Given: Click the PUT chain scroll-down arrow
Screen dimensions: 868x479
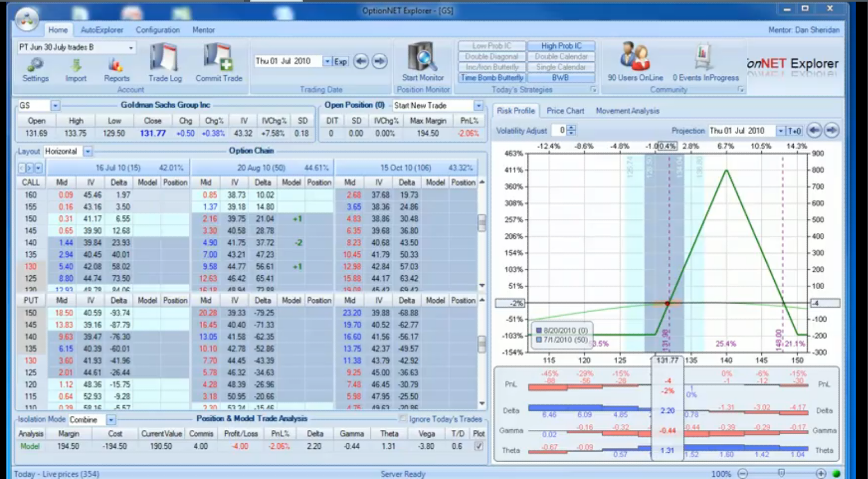Looking at the screenshot, I should (x=482, y=403).
